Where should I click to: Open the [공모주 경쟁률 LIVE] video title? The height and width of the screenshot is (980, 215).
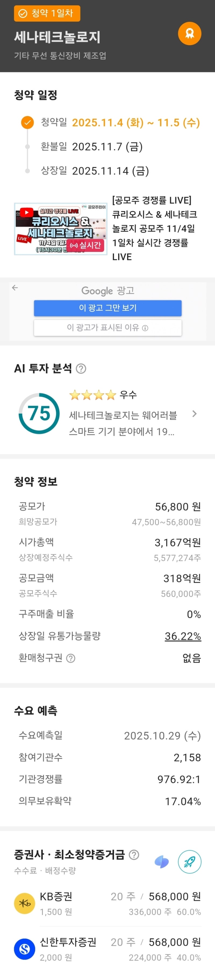pos(154,228)
